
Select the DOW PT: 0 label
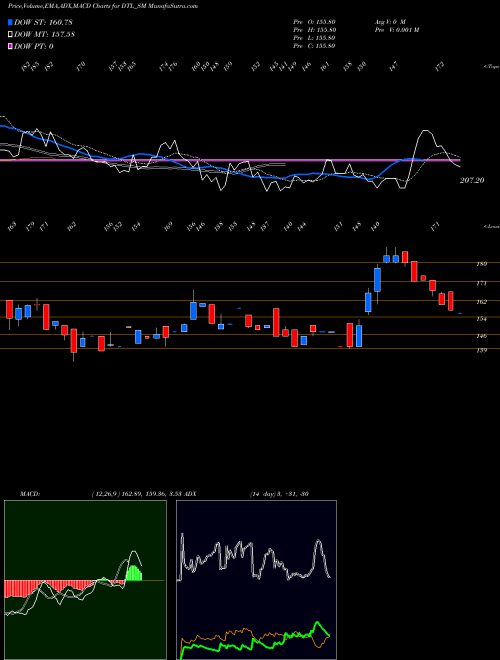click(x=34, y=46)
